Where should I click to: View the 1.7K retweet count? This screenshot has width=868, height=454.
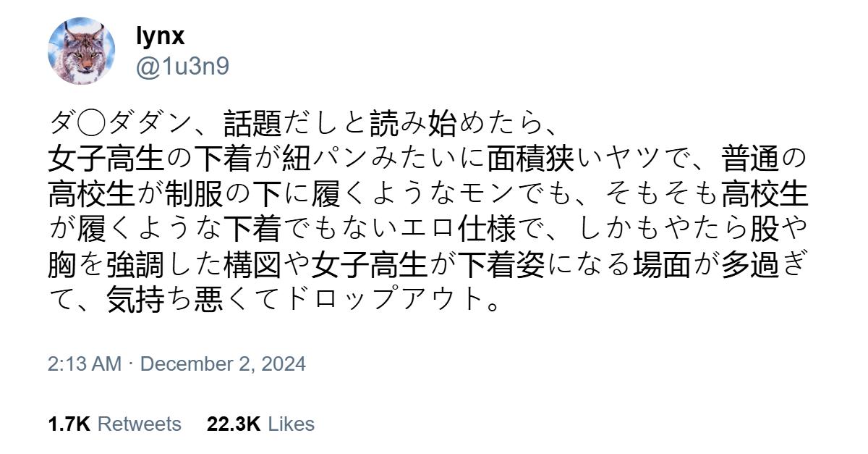pyautogui.click(x=69, y=424)
